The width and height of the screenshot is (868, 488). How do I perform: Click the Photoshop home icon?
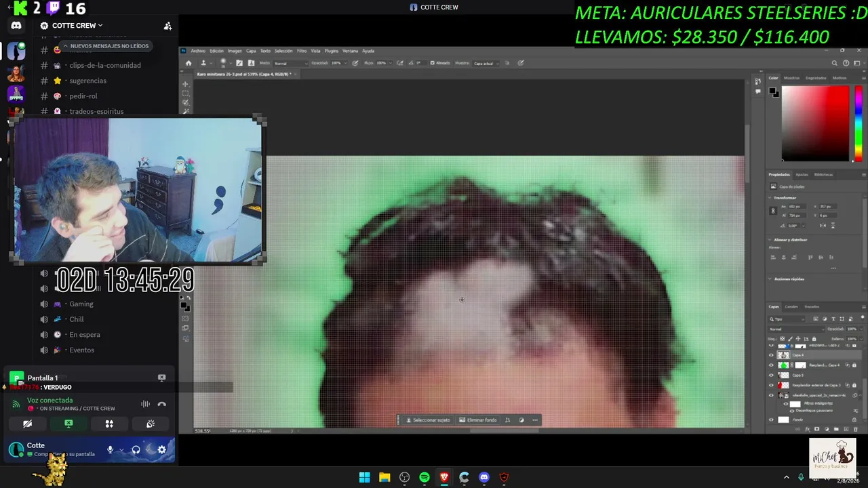coord(189,63)
